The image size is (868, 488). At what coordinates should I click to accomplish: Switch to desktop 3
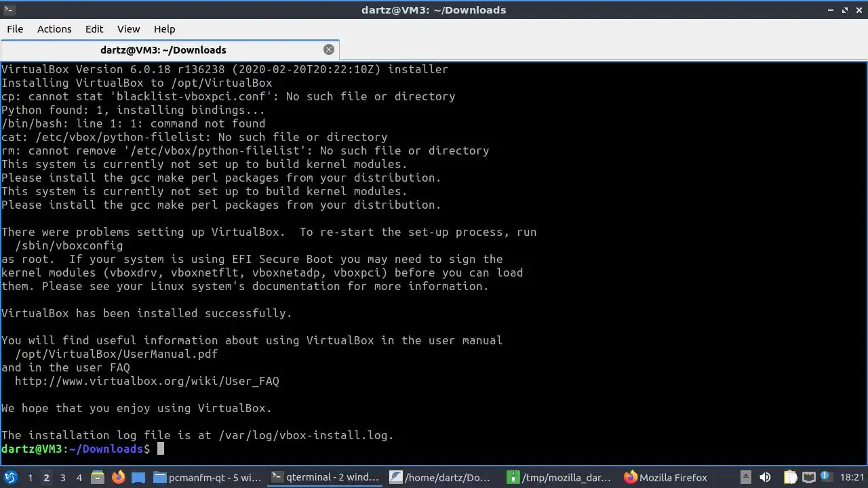point(62,478)
